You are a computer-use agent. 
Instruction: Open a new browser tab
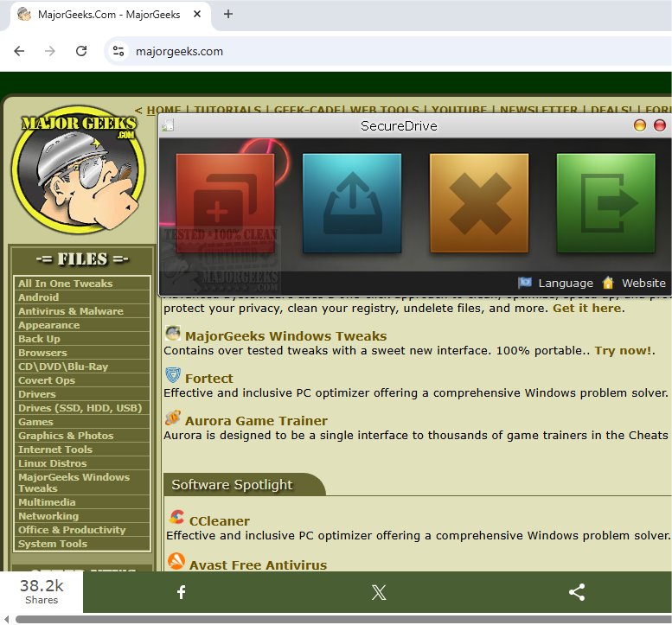pyautogui.click(x=228, y=14)
